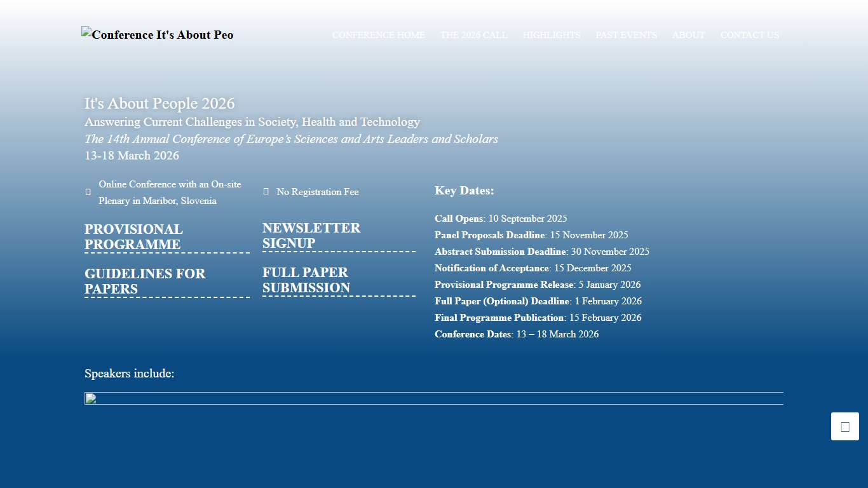Click the Conference It's About People logo
Screen dimensions: 868x488
click(x=157, y=35)
